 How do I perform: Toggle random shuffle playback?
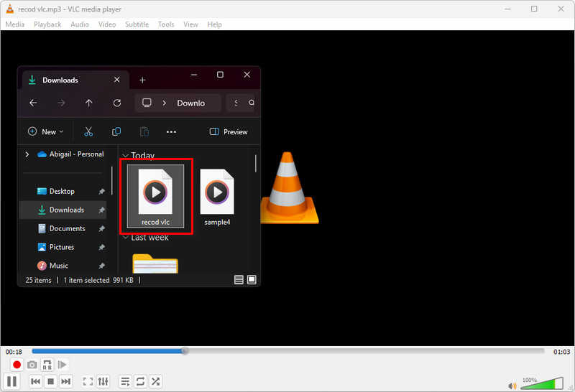(155, 381)
